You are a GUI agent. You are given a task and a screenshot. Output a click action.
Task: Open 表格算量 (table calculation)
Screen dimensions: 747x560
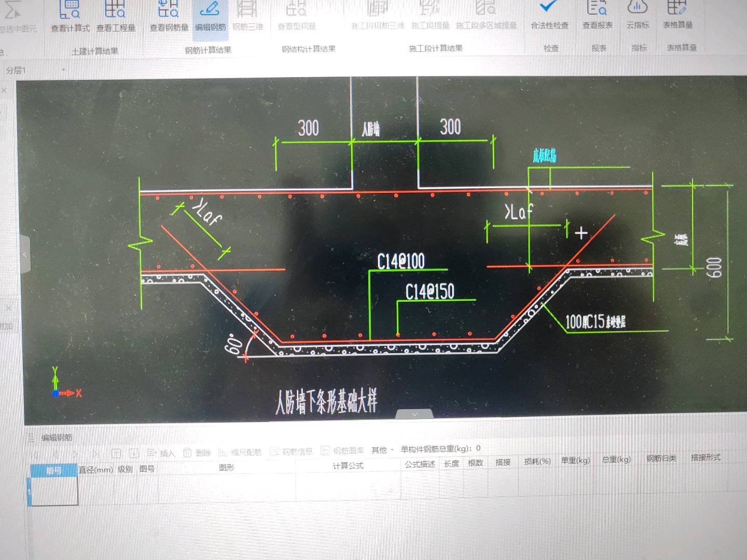[677, 16]
